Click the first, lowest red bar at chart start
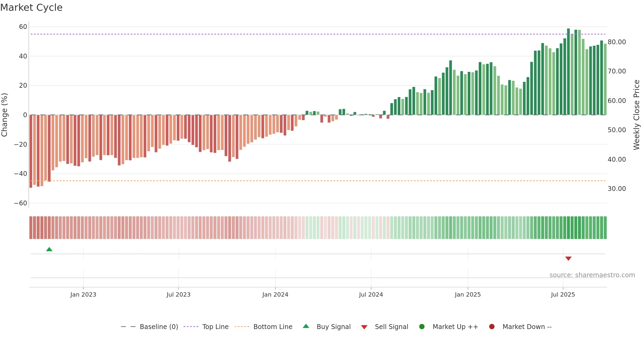This screenshot has width=644, height=362. pyautogui.click(x=31, y=151)
